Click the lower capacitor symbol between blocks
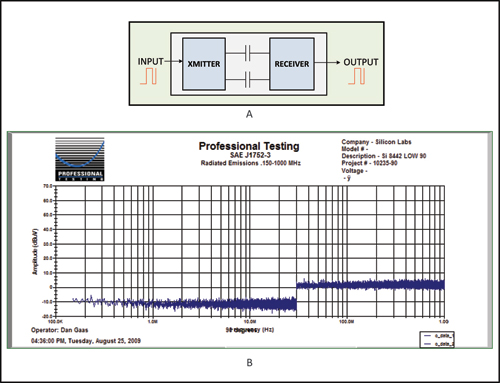 [x=247, y=79]
